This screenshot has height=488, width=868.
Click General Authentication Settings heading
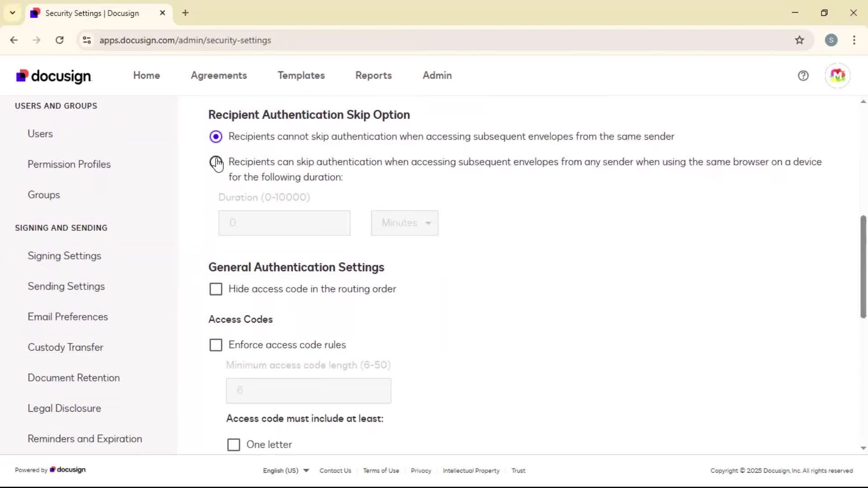coord(296,267)
